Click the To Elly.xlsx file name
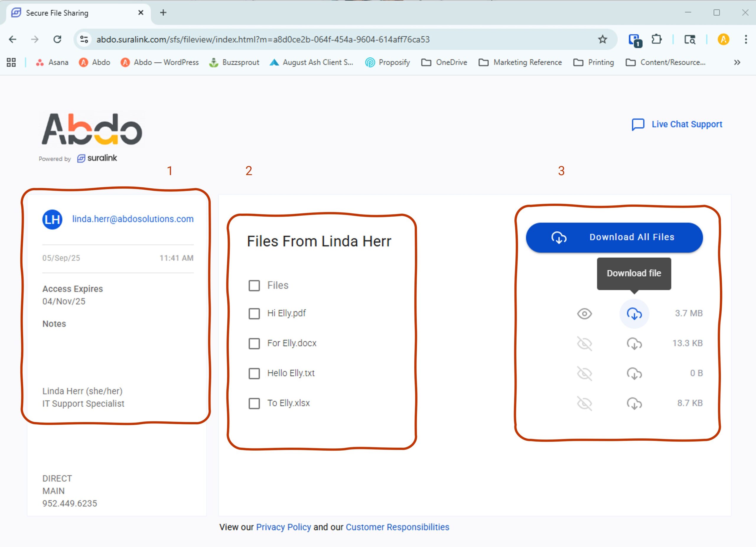756x547 pixels. (288, 403)
